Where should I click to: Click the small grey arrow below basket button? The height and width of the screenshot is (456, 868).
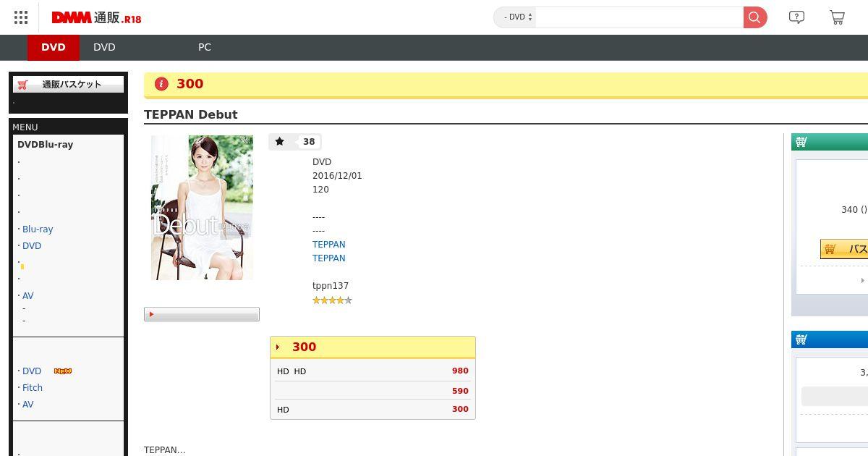click(862, 280)
